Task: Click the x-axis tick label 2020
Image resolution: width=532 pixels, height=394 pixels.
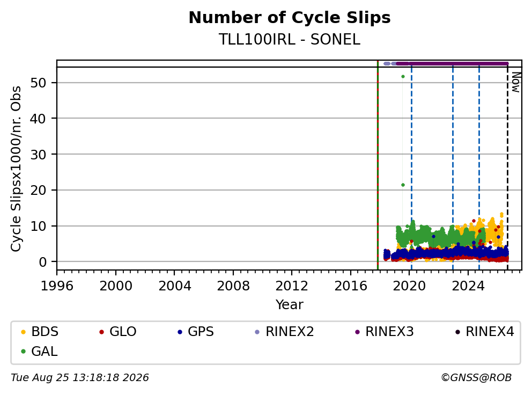Action: [409, 286]
